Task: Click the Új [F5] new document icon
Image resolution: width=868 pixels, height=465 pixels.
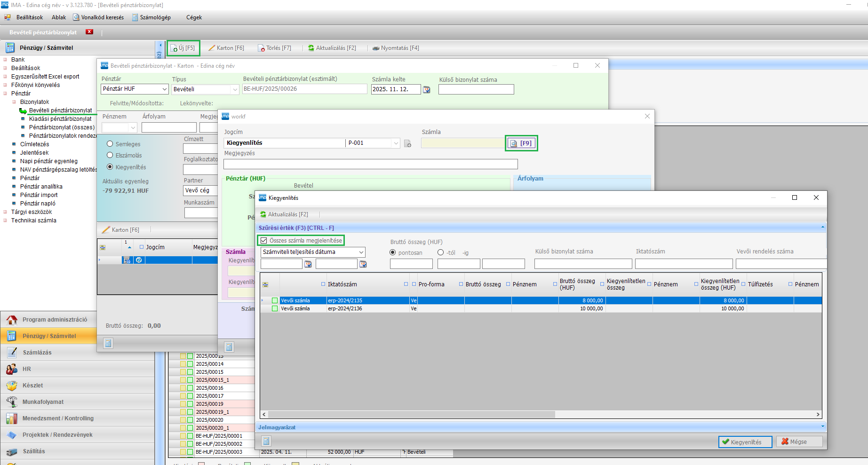Action: pos(175,48)
